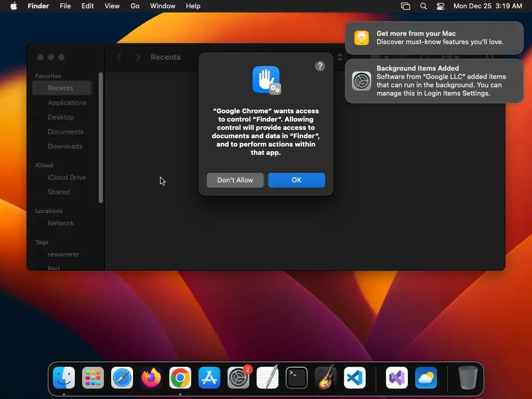
Task: Click the System Settings icon in notification
Action: [x=362, y=81]
